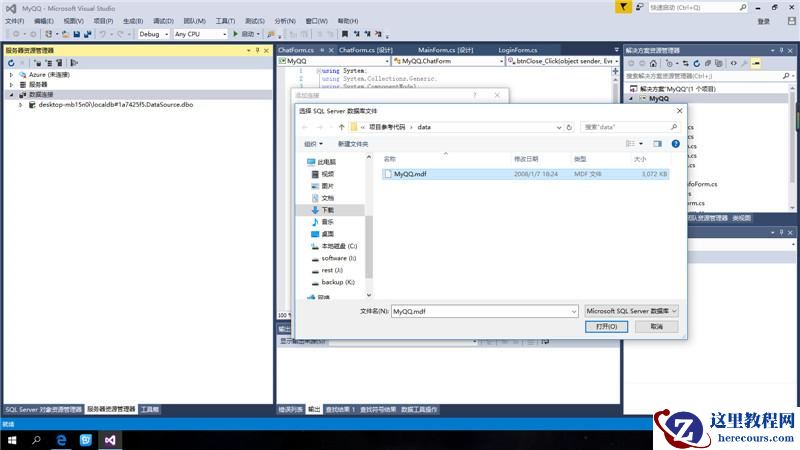The image size is (800, 450).
Task: Toggle the preview pane icon in file dialog
Action: coord(657,143)
